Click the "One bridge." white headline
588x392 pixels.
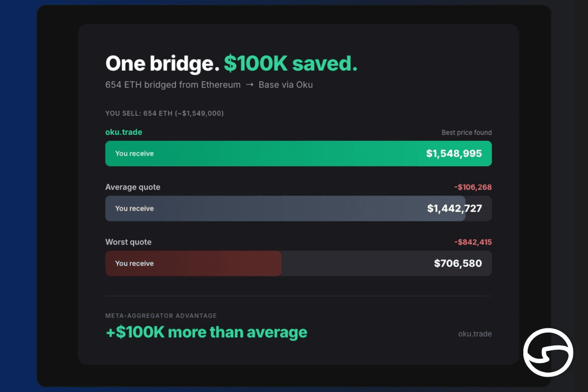point(162,64)
